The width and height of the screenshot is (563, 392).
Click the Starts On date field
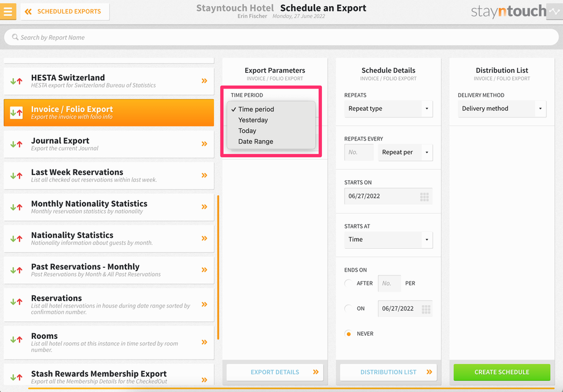pyautogui.click(x=388, y=196)
